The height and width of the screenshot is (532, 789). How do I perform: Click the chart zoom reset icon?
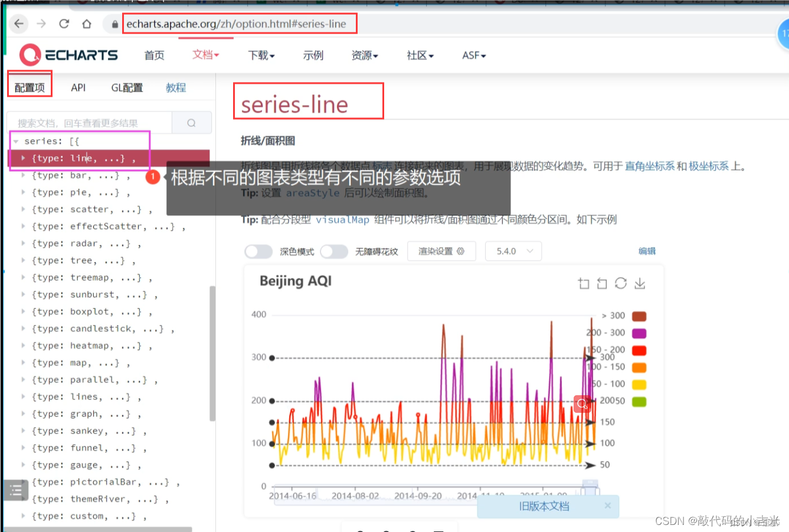coord(602,283)
